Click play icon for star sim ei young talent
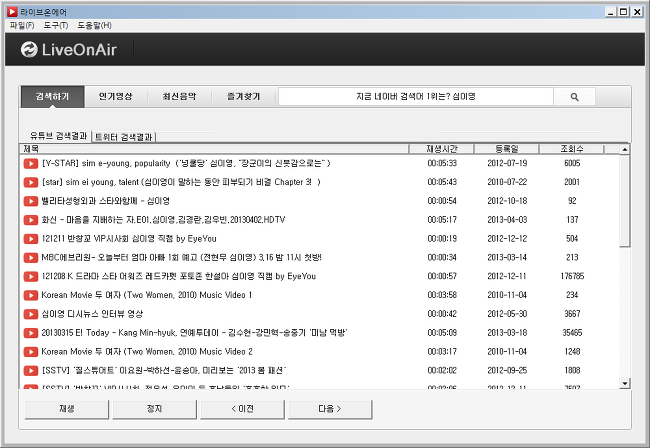The width and height of the screenshot is (650, 448). coord(31,182)
